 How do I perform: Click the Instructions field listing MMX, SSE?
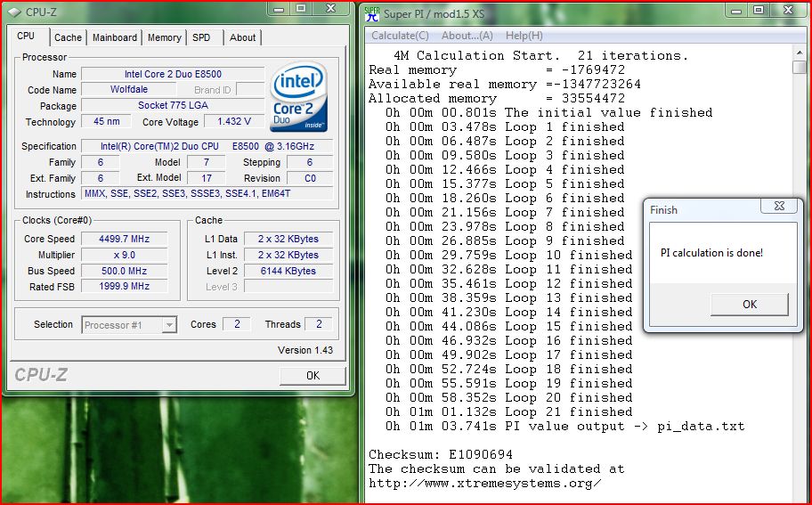point(207,193)
